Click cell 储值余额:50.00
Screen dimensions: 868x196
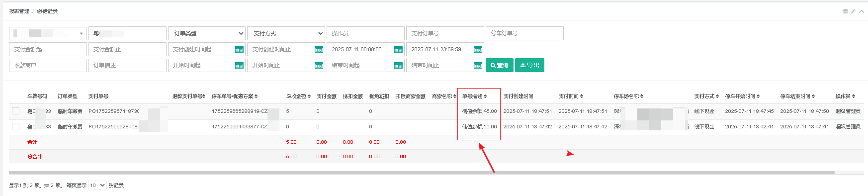pos(479,127)
